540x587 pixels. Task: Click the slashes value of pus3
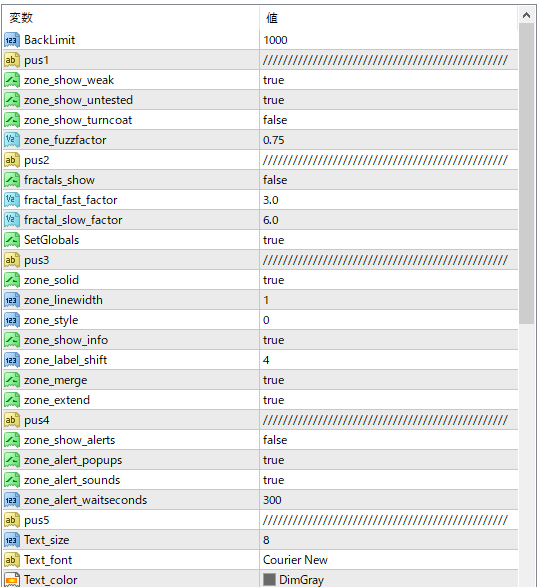[x=385, y=260]
